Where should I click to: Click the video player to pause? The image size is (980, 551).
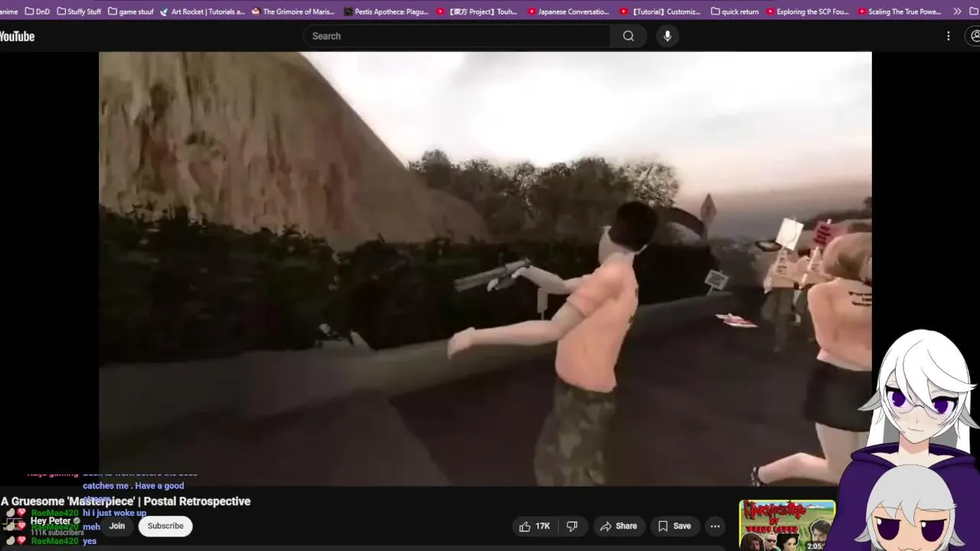click(x=485, y=268)
